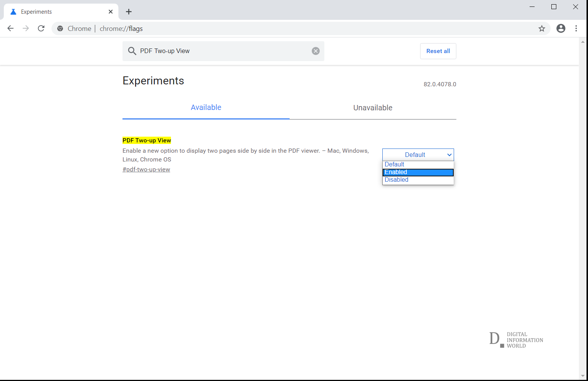Click the search magnifier icon

[x=132, y=51]
